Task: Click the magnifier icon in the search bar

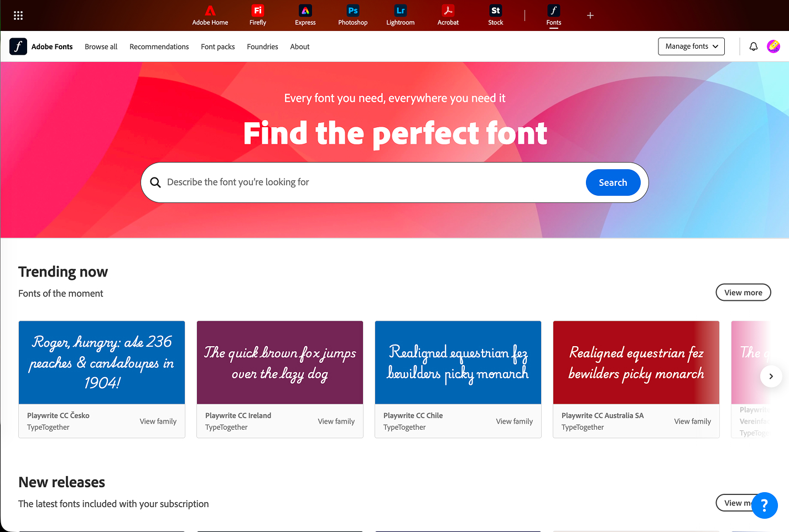Action: pos(155,182)
